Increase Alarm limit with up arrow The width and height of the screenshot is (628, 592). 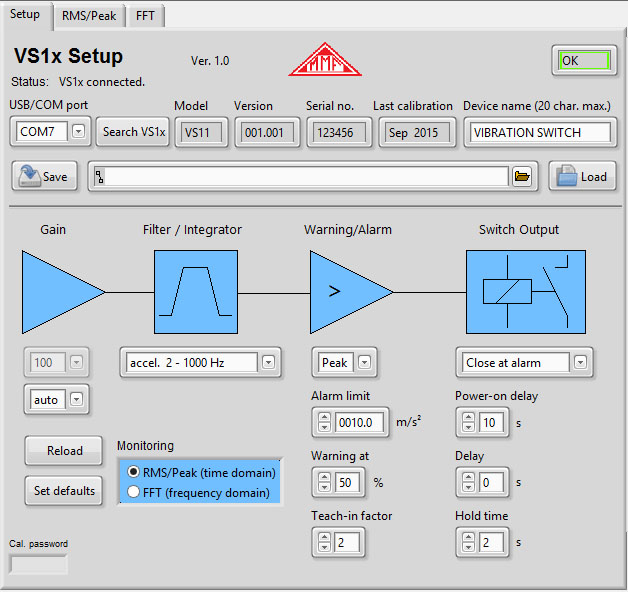tap(324, 417)
